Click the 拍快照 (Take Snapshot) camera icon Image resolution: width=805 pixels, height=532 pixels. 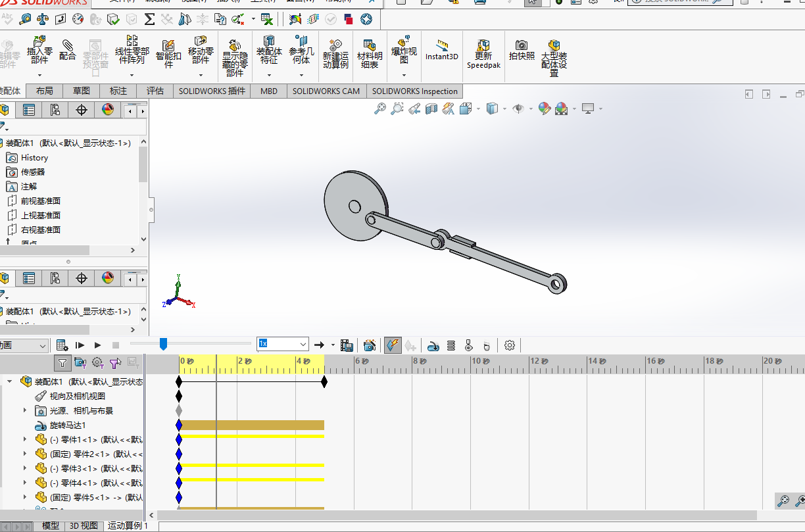[x=522, y=50]
